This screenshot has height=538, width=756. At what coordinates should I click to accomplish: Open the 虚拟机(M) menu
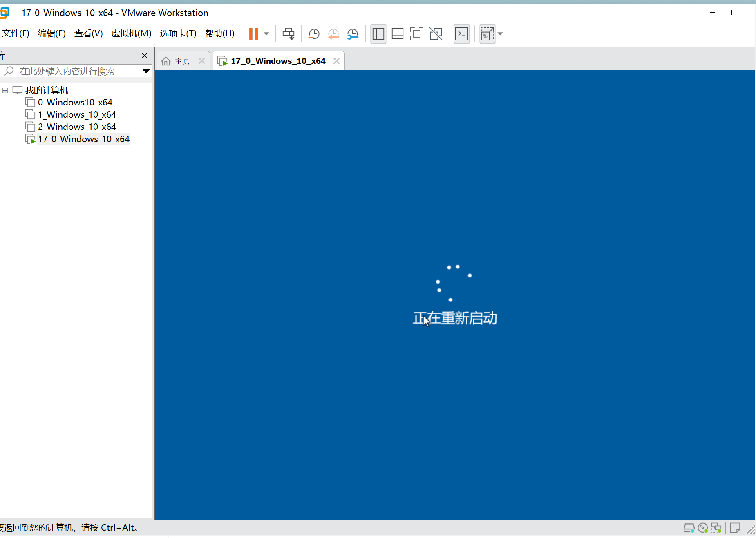(x=131, y=33)
